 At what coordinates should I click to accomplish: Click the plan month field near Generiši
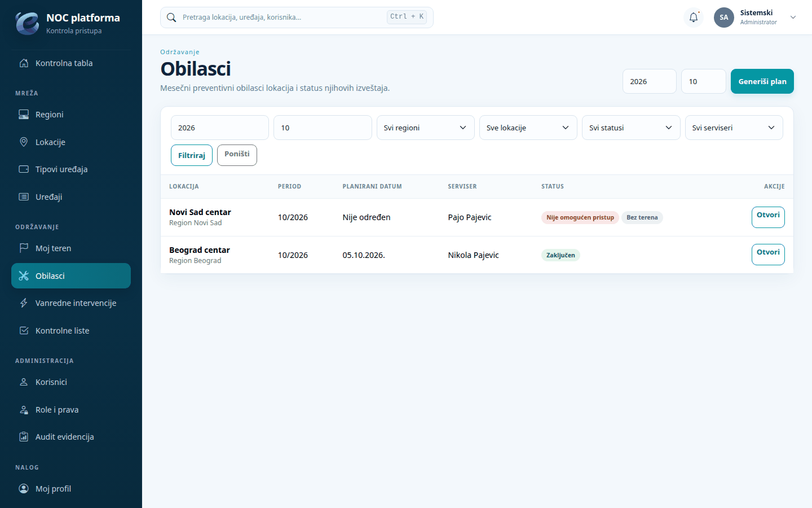tap(704, 81)
